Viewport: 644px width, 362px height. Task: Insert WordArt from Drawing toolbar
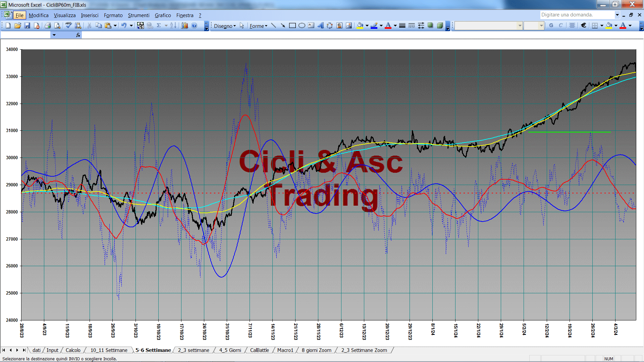(x=320, y=25)
